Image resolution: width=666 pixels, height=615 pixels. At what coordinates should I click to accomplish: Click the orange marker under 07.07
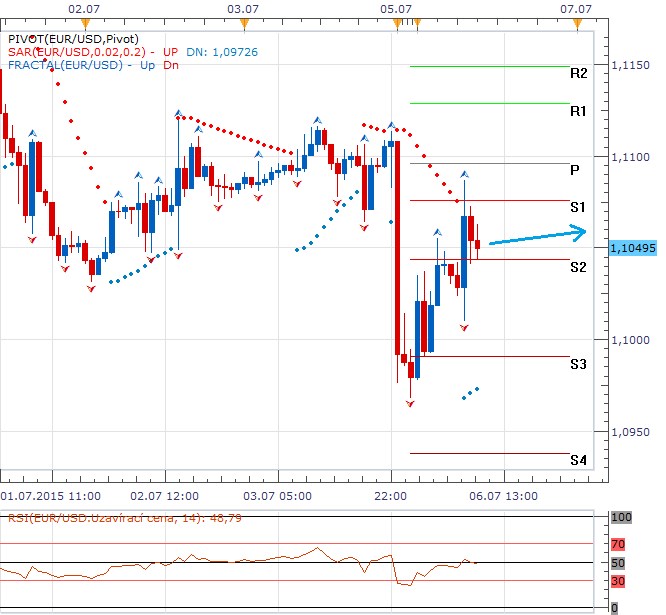tap(576, 22)
